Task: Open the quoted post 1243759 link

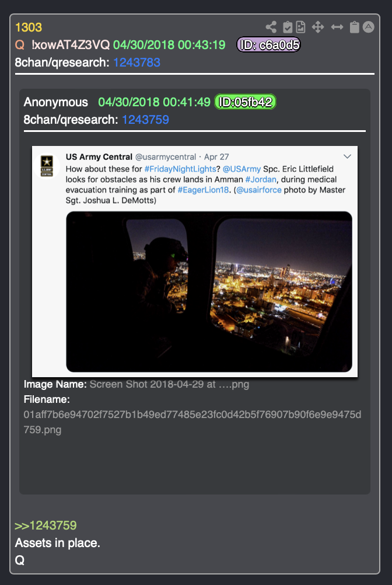Action: point(145,119)
